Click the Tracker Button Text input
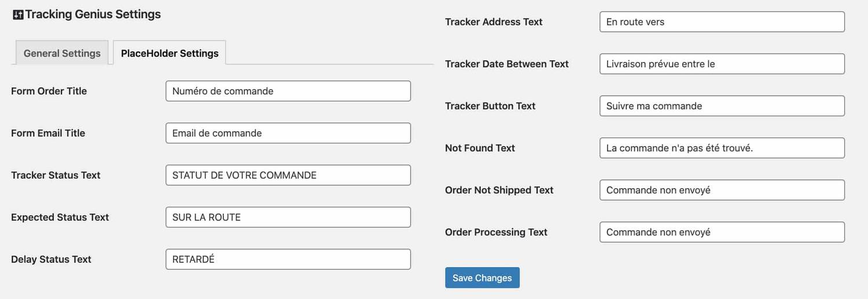868x299 pixels. click(722, 106)
